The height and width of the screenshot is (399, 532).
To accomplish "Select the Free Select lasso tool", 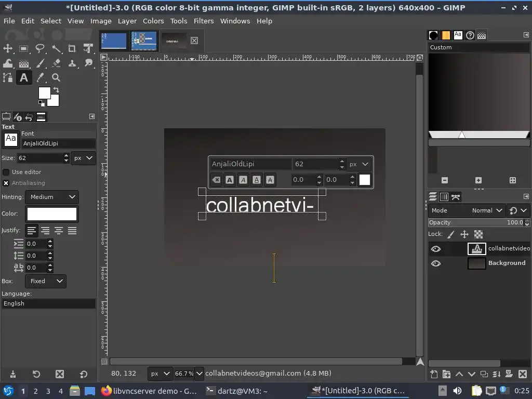I will 39,48.
